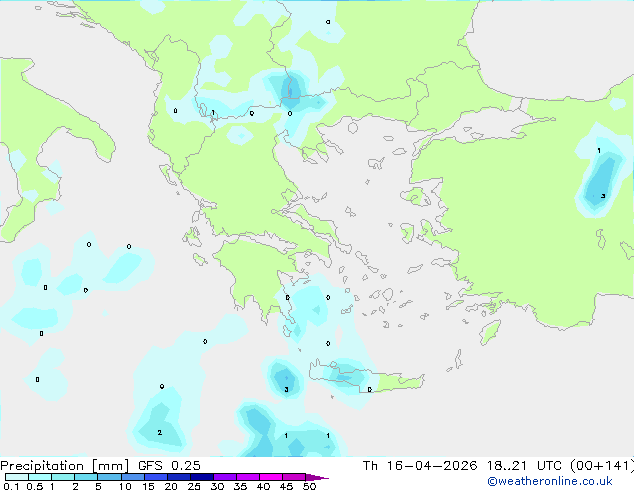Click the 30–35 mm purple legend swatch

224,477
